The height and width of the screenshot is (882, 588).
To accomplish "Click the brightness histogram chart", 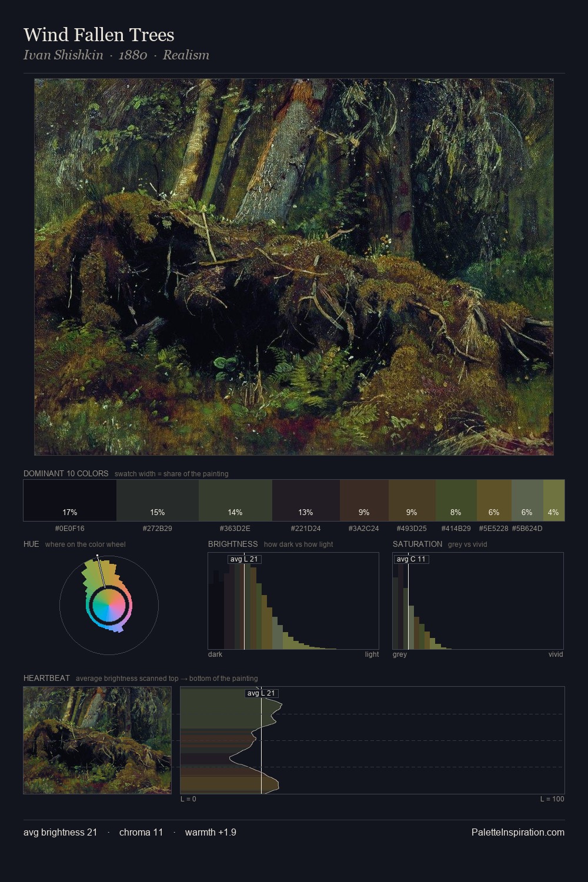I will [x=293, y=601].
